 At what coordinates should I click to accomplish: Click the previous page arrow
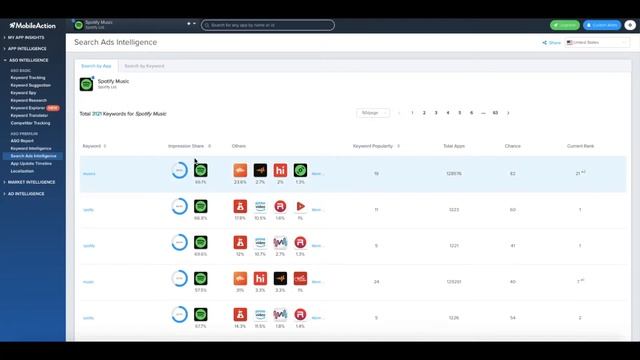coord(399,113)
